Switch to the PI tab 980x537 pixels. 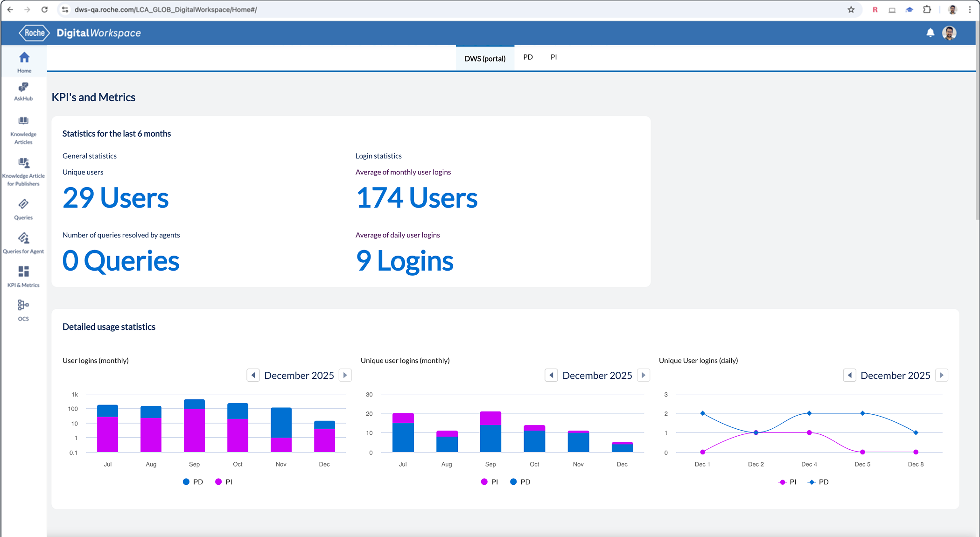point(553,57)
